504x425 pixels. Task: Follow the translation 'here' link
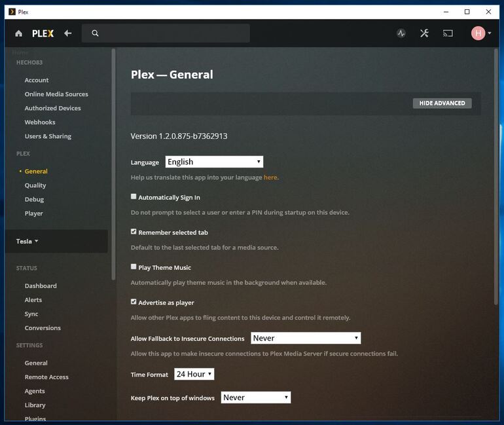pyautogui.click(x=270, y=177)
